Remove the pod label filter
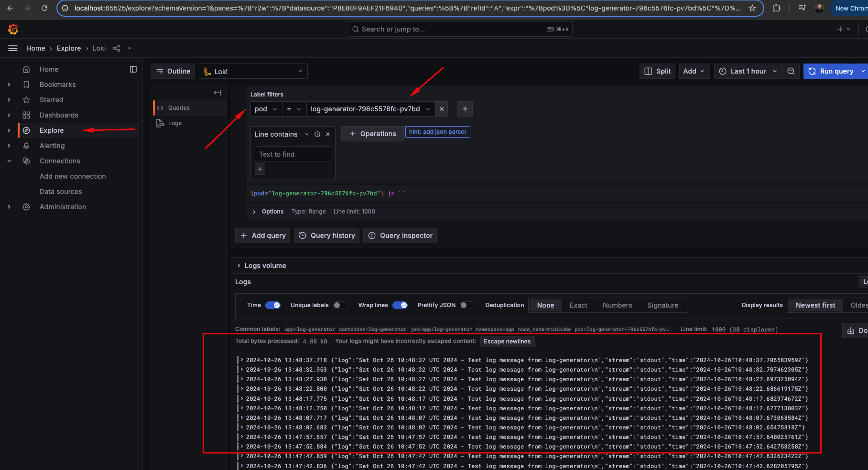The width and height of the screenshot is (868, 470). click(442, 109)
